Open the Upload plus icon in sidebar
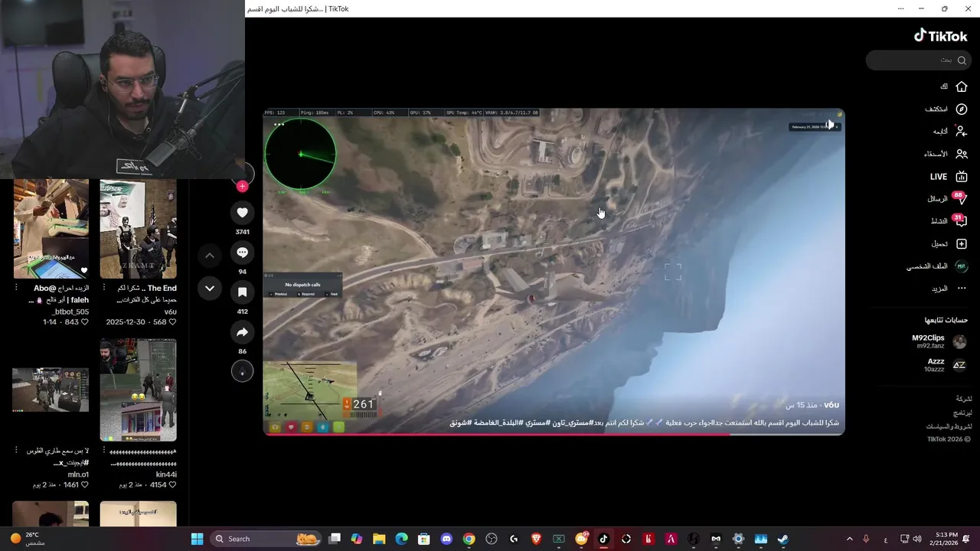This screenshot has width=980, height=551. 962,243
